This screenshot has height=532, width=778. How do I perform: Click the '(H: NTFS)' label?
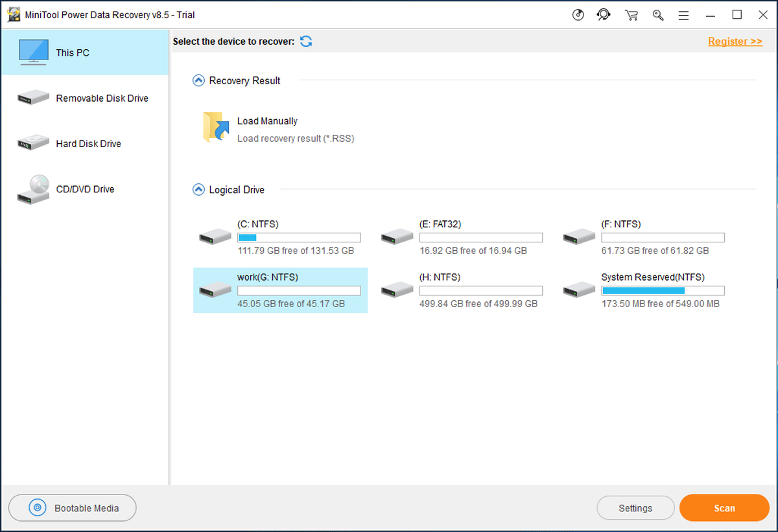click(440, 277)
